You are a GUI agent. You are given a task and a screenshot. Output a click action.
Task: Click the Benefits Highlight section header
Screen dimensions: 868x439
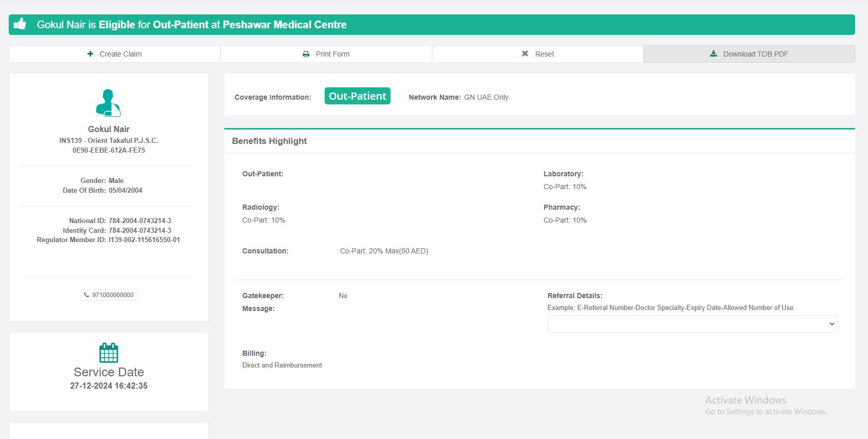269,141
